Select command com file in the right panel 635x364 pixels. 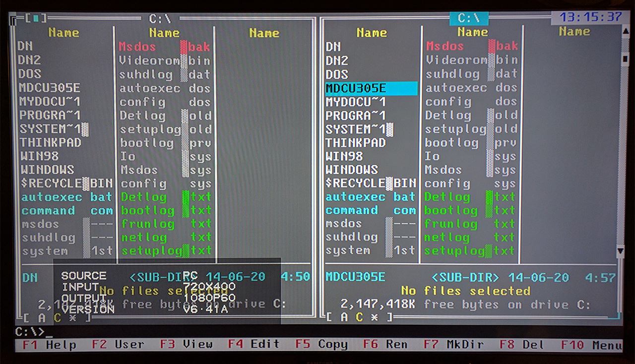[x=371, y=210]
